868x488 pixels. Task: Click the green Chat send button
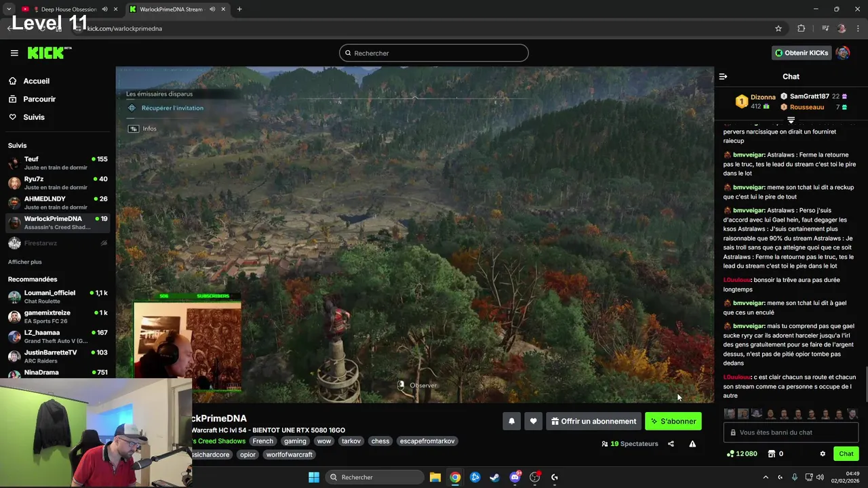tap(846, 454)
